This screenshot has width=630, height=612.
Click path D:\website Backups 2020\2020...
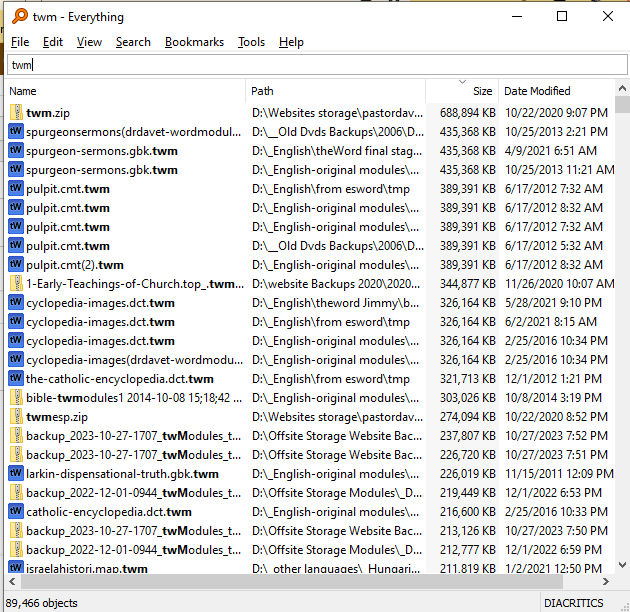click(x=336, y=284)
